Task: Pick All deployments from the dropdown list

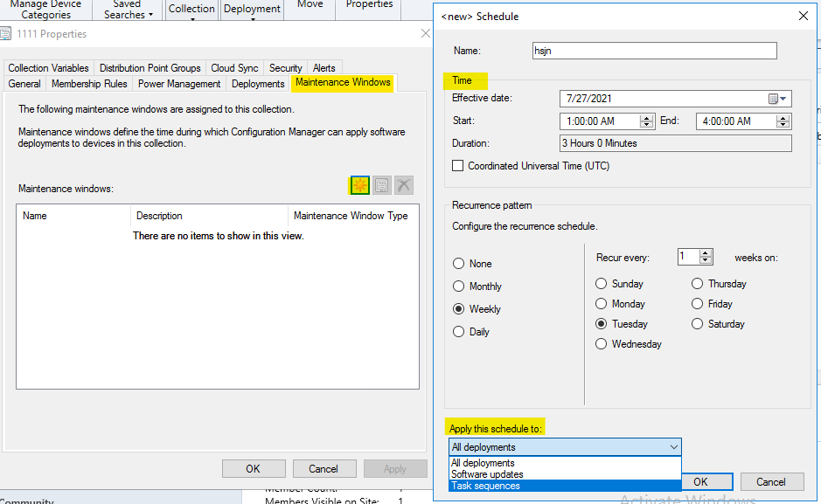Action: [565, 463]
